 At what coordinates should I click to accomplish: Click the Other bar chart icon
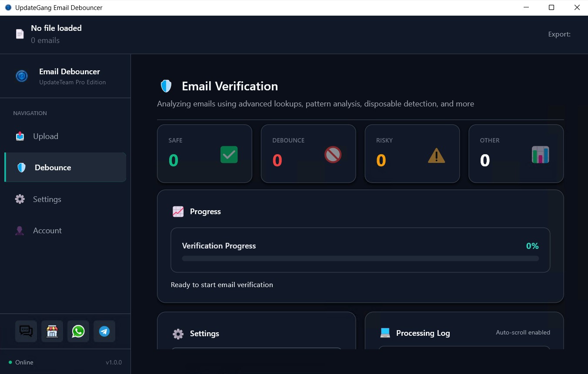tap(540, 155)
